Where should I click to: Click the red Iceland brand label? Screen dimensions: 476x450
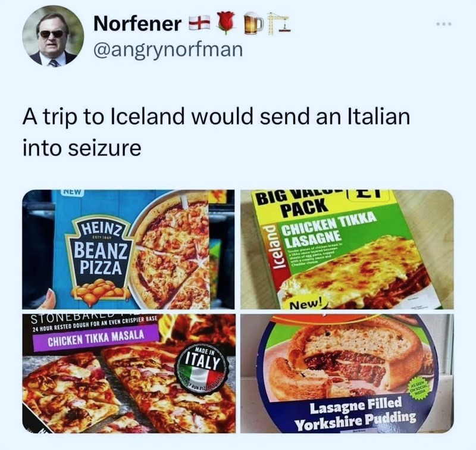click(276, 248)
